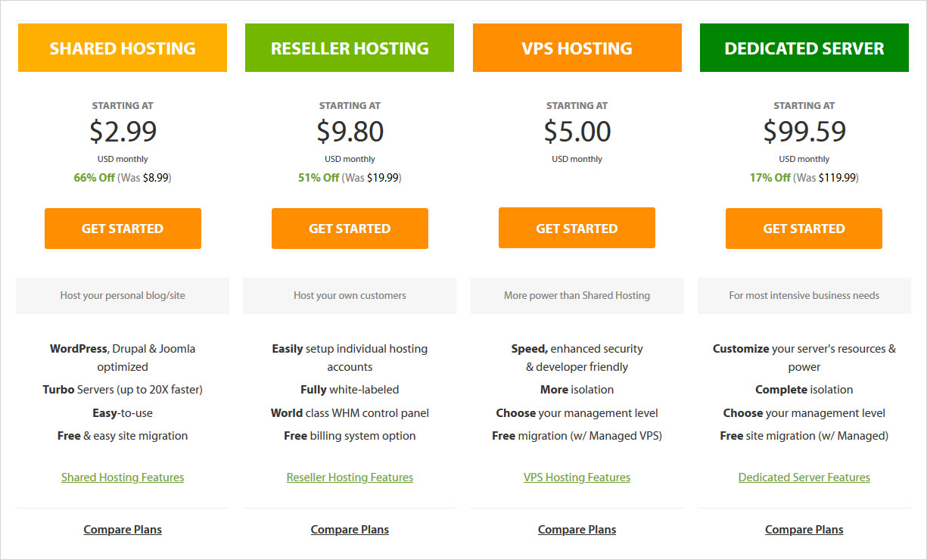Click Compare Plans under Reseller Hosting
The image size is (927, 560).
point(350,530)
